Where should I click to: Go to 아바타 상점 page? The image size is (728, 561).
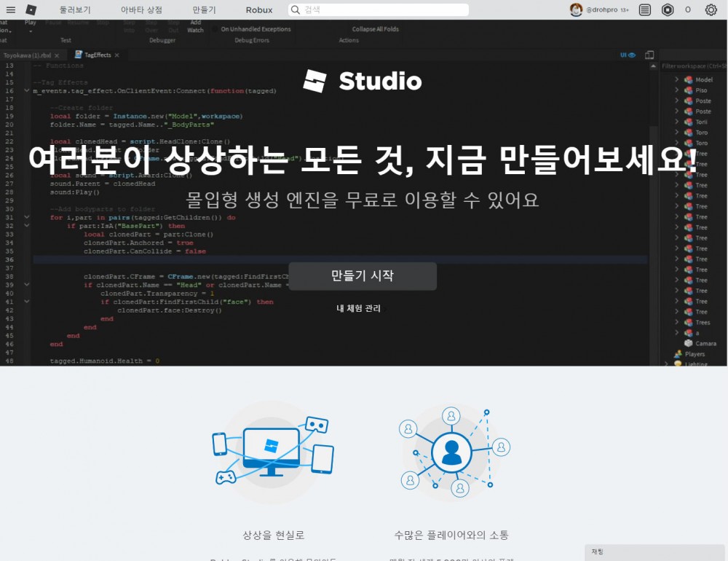pos(141,9)
